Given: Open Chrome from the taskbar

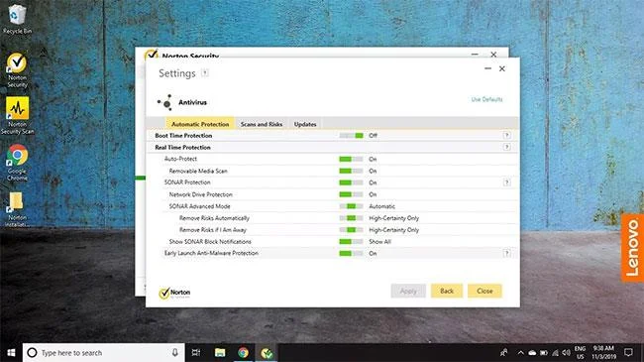Looking at the screenshot, I should [243, 352].
